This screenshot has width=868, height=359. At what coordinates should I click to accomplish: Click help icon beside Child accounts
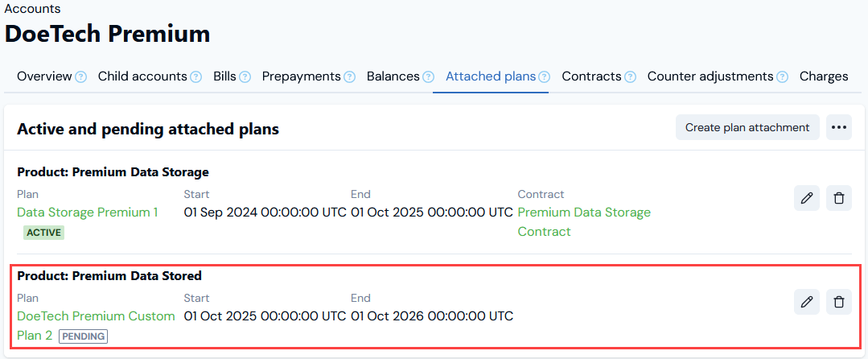point(196,77)
